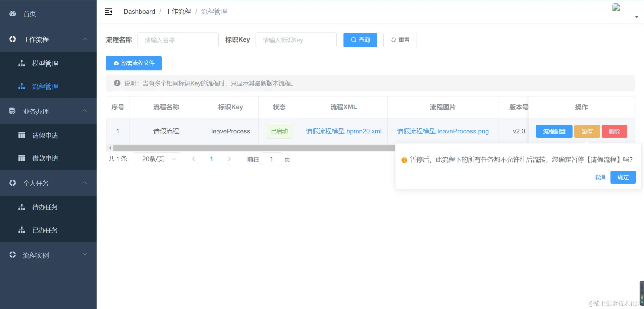This screenshot has width=644, height=309.
Task: Click the 流程名称 column header
Action: coord(166,107)
